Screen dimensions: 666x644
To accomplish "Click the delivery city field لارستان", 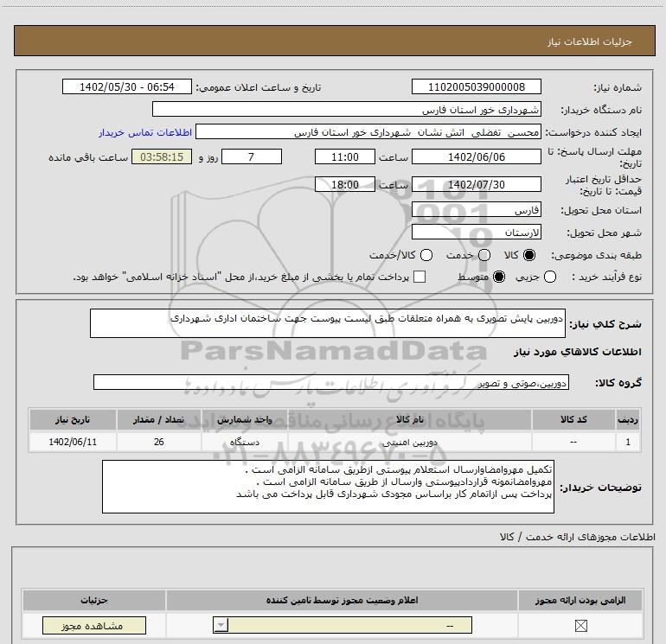I will (476, 233).
